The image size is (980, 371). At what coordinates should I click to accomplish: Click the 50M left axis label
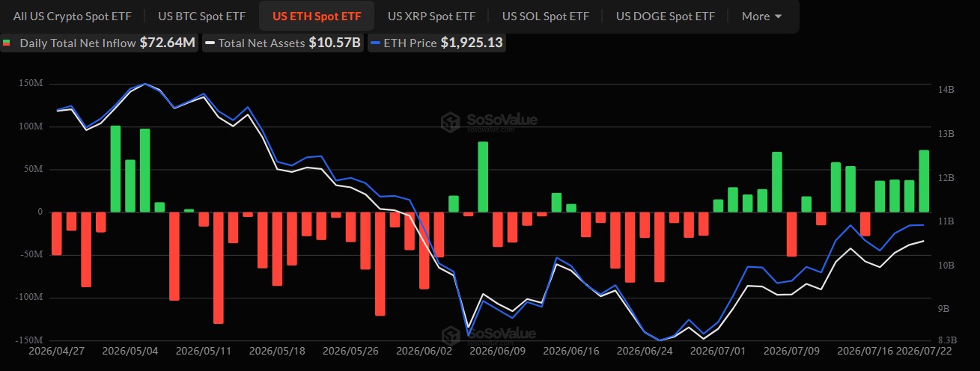pos(35,169)
